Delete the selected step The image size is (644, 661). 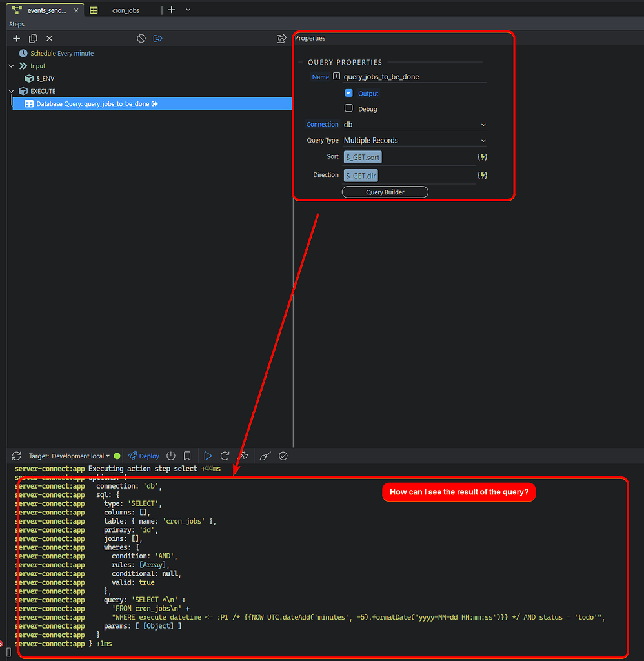point(49,38)
